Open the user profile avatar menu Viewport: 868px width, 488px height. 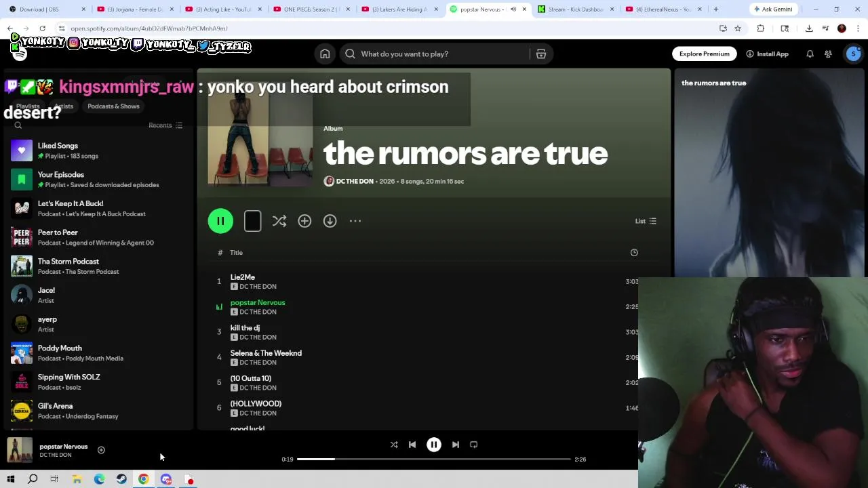(x=853, y=54)
